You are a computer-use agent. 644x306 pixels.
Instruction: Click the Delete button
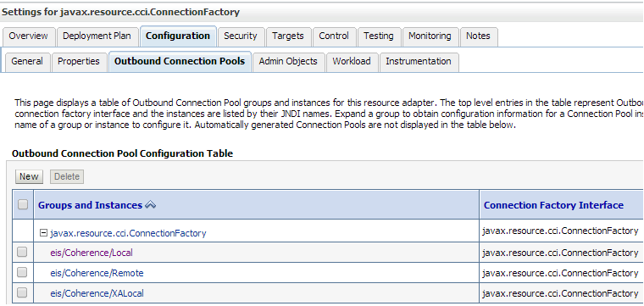pyautogui.click(x=67, y=176)
